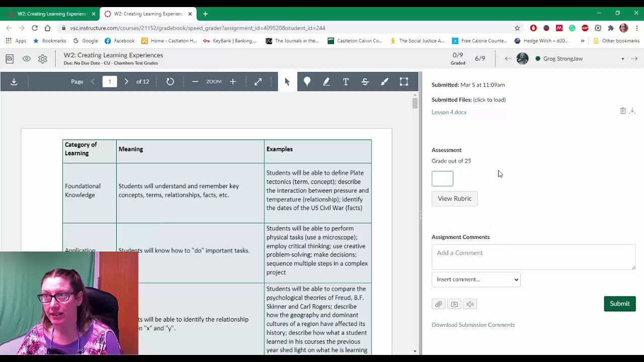Image resolution: width=644 pixels, height=362 pixels.
Task: Go to previous student arrow
Action: coord(508,59)
